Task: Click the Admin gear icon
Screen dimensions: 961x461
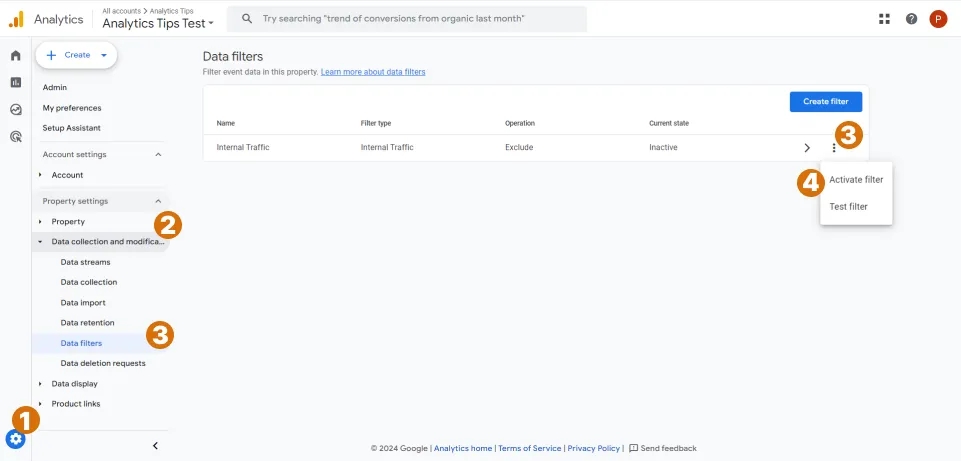Action: coord(15,439)
